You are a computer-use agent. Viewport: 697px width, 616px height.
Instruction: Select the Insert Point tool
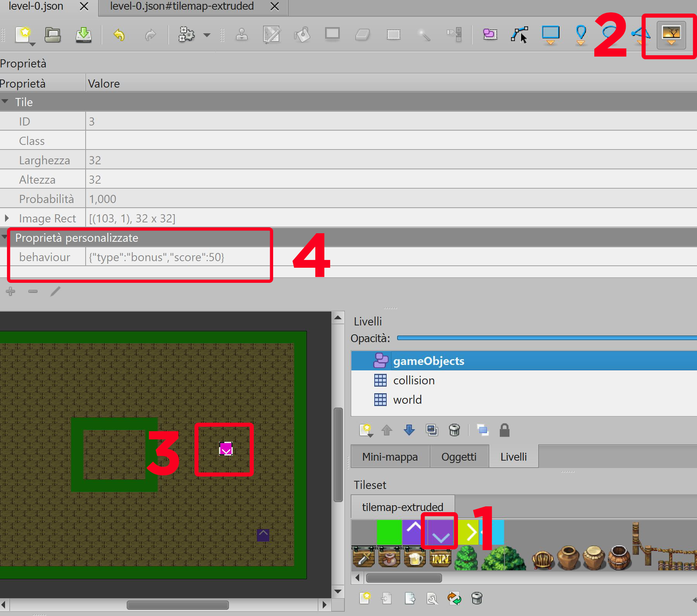click(x=581, y=35)
